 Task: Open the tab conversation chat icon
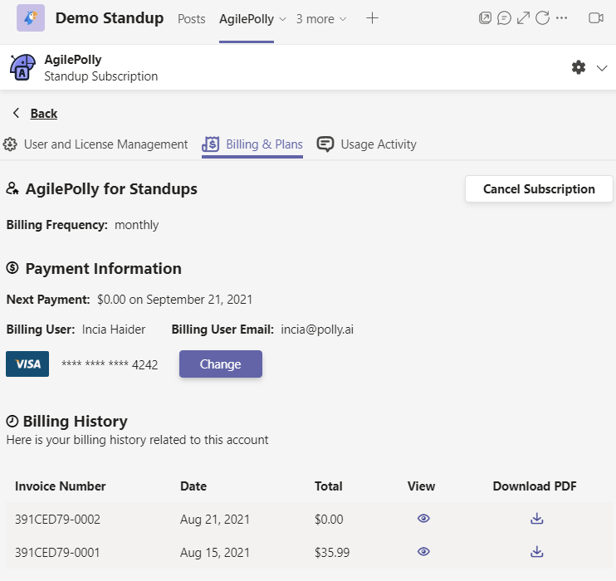coord(504,18)
